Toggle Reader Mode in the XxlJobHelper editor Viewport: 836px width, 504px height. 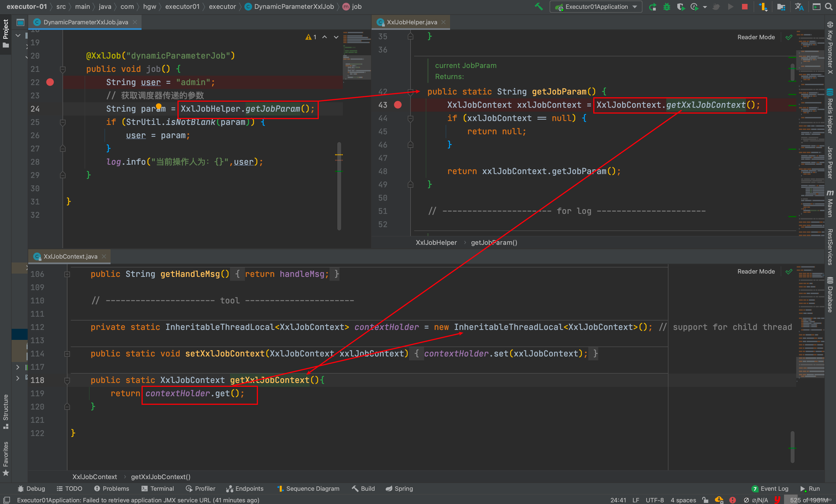click(756, 37)
